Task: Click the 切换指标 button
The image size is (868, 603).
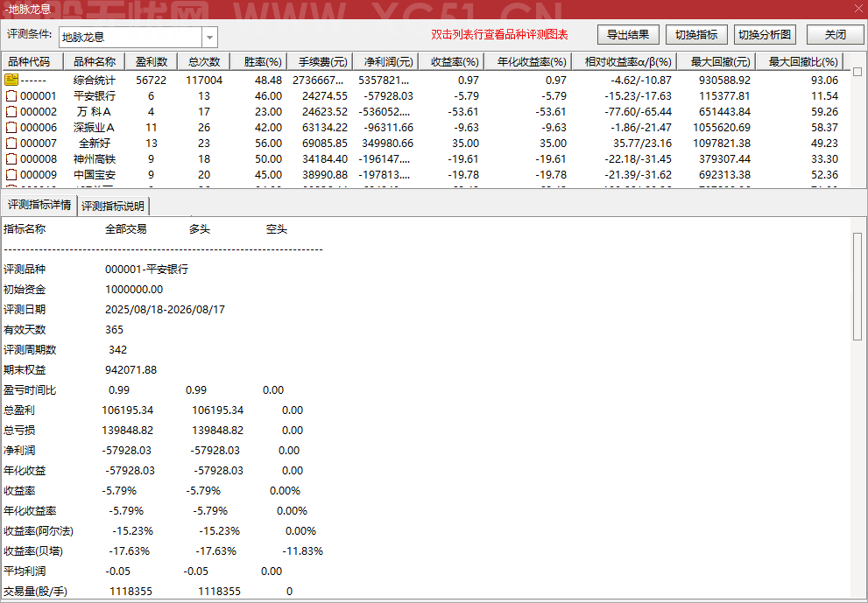Action: coord(696,34)
